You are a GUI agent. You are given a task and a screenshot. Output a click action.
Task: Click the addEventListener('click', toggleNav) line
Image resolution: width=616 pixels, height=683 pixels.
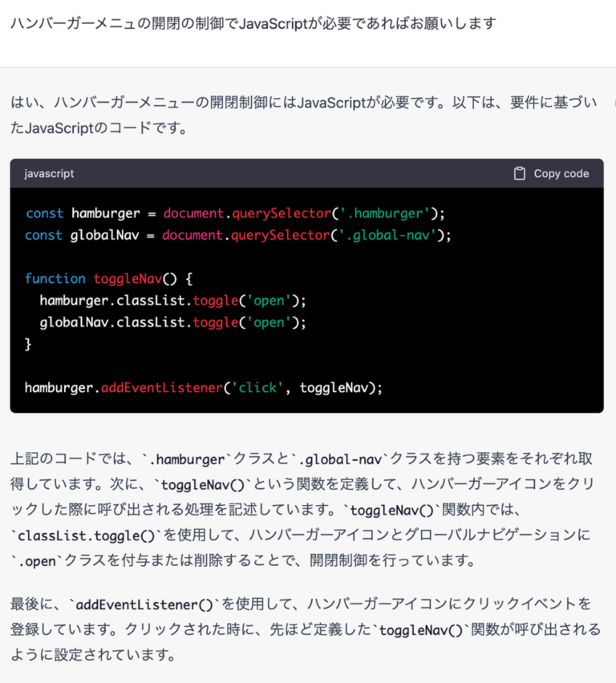201,387
